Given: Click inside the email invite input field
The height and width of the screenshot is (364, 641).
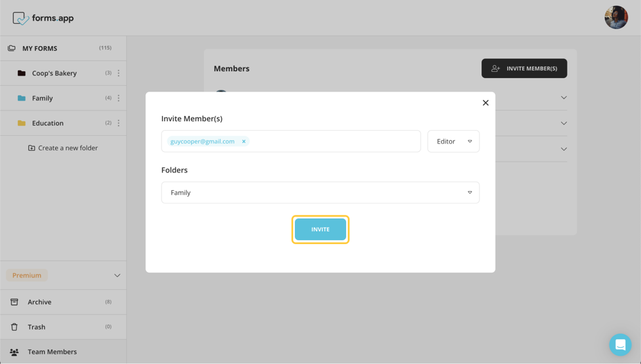Looking at the screenshot, I should point(333,142).
